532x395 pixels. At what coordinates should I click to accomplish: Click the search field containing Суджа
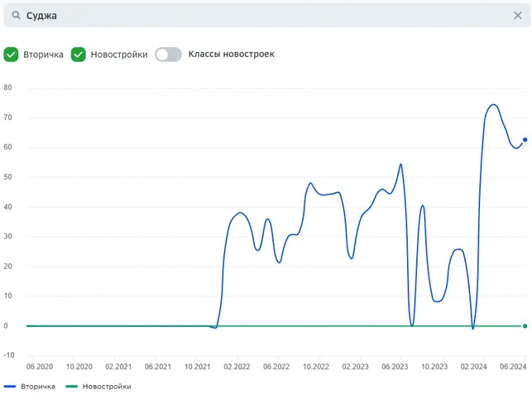267,15
